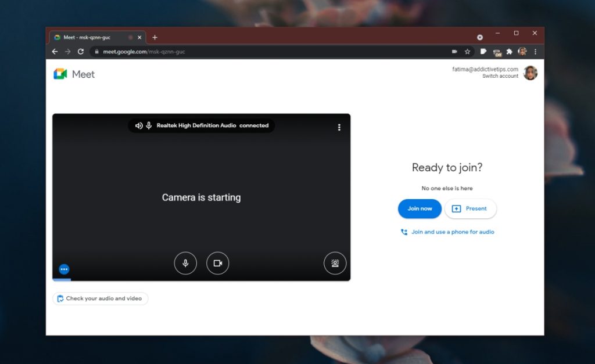Click the Join now button
This screenshot has height=364, width=595.
(420, 208)
